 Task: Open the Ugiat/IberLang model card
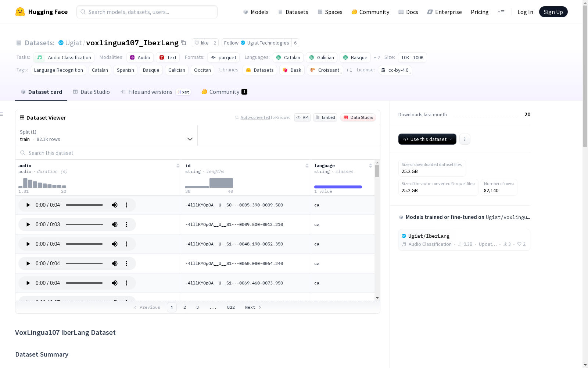[464, 240]
